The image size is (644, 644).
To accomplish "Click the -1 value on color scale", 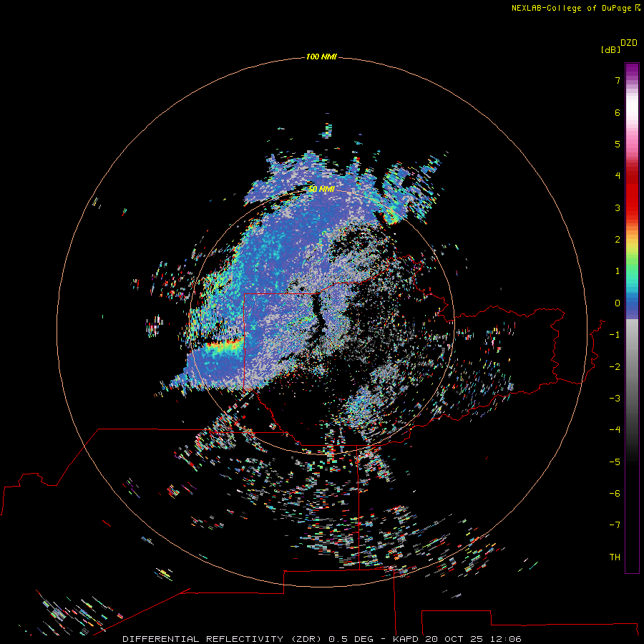I will click(615, 335).
